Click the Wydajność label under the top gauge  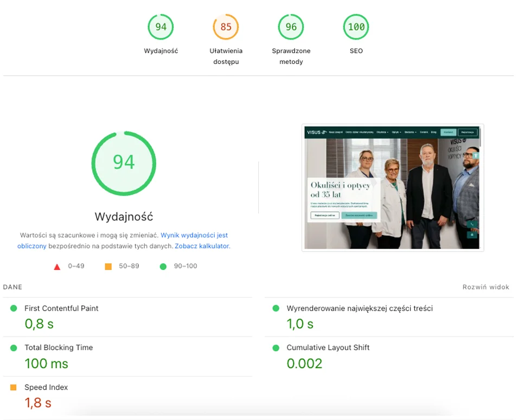coord(161,51)
